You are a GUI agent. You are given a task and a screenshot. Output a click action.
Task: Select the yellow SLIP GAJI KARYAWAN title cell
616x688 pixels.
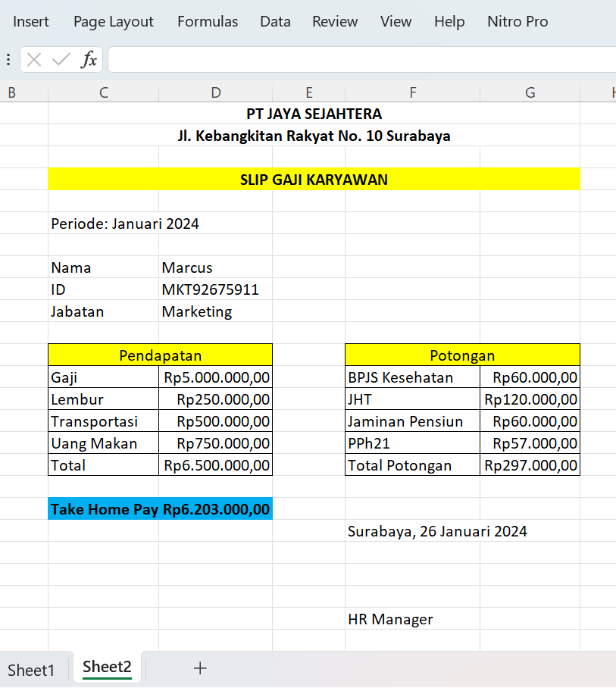pyautogui.click(x=314, y=180)
